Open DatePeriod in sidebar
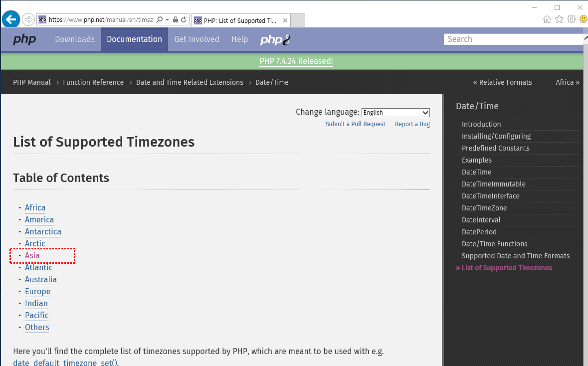The image size is (588, 366). tap(479, 232)
